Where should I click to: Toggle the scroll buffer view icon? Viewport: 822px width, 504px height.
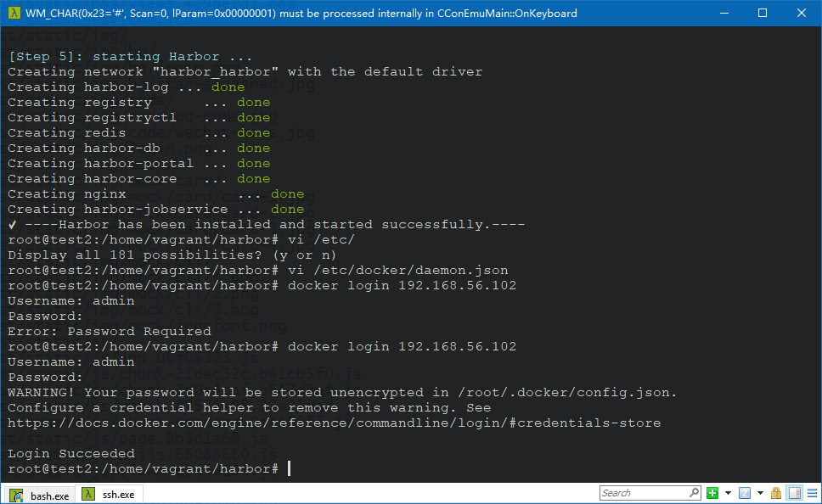795,493
